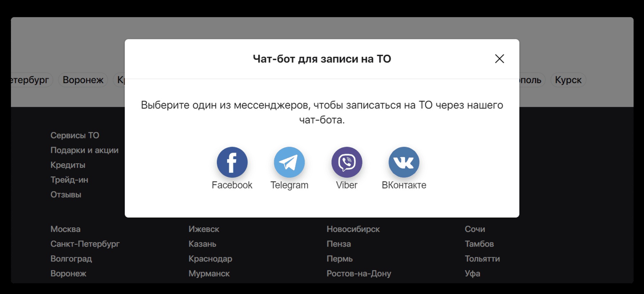Choose Воронеж in the footer city list
The width and height of the screenshot is (644, 294).
(68, 273)
